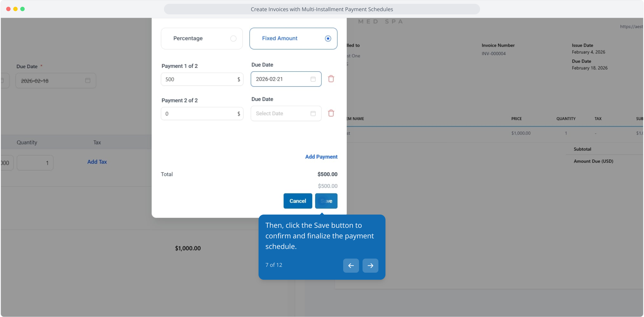This screenshot has height=317, width=644.
Task: Open the calendar icon for the Payment 2 due date
Action: [313, 114]
